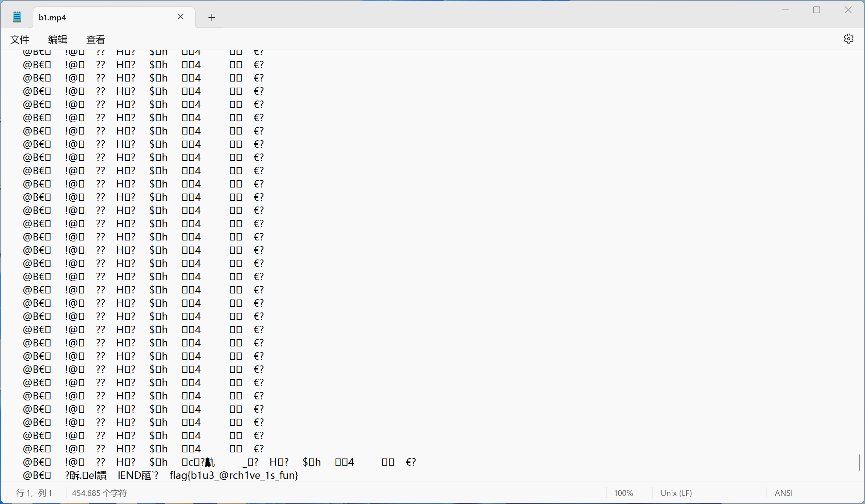The image size is (865, 504).
Task: Click the Unix (LF) line ending indicator
Action: 676,493
